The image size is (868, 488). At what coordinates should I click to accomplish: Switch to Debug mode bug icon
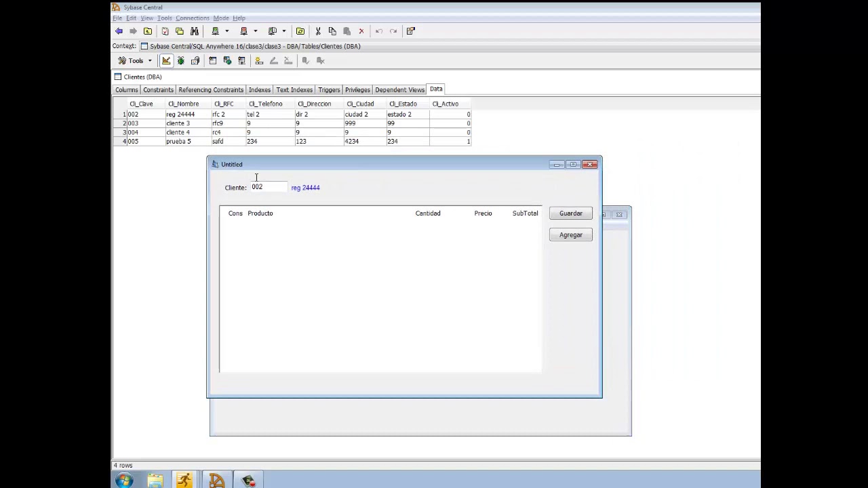[x=181, y=61]
